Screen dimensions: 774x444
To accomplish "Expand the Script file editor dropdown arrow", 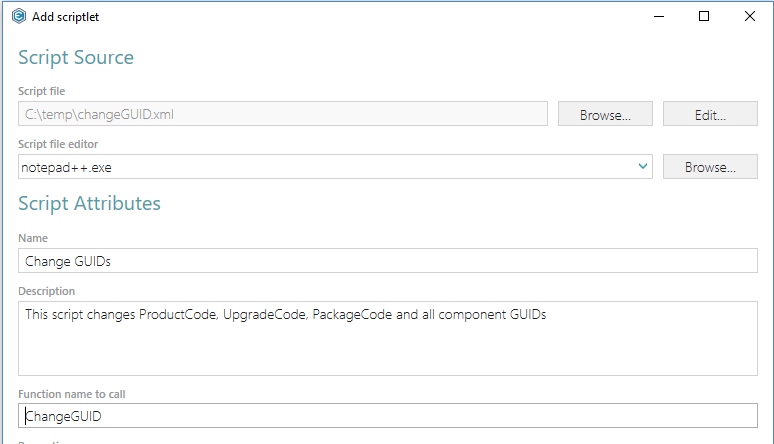I will 642,166.
